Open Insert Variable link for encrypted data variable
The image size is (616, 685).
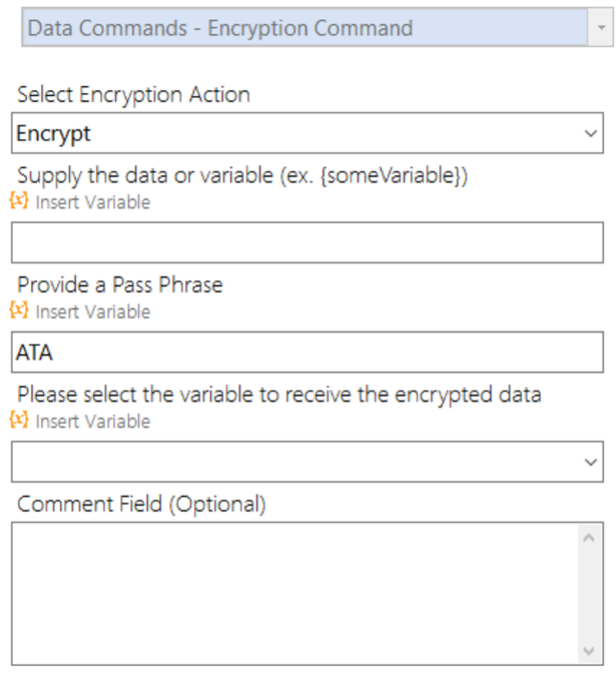coord(93,422)
